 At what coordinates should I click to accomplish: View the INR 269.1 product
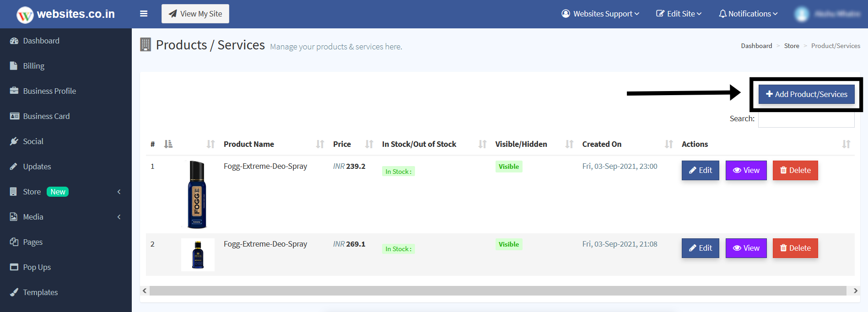(x=746, y=248)
